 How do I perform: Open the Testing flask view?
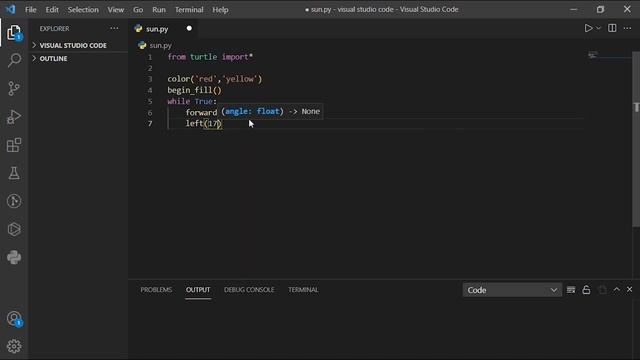[x=14, y=173]
